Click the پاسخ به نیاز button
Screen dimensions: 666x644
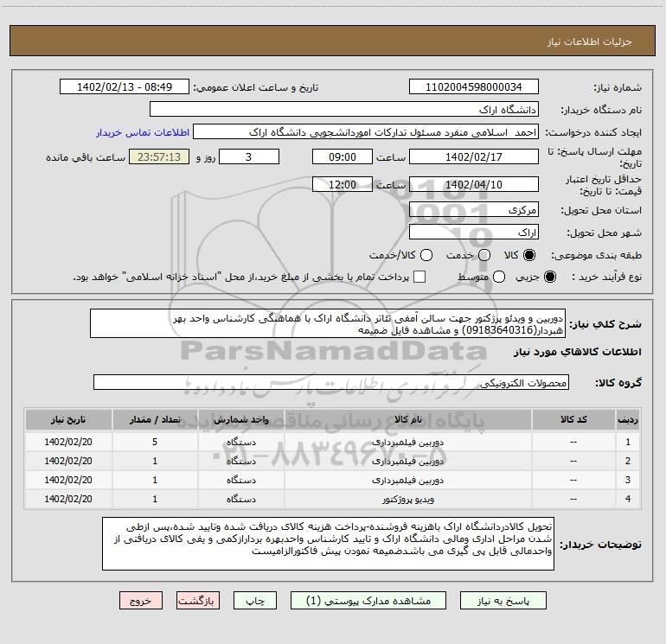point(503,601)
